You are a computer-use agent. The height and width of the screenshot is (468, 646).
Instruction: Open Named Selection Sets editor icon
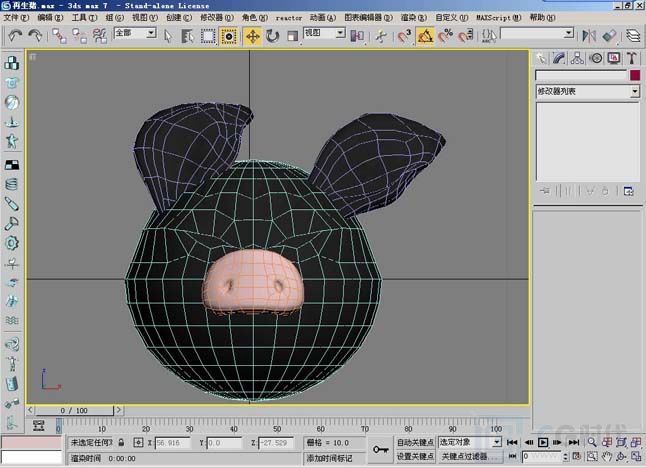[x=489, y=36]
